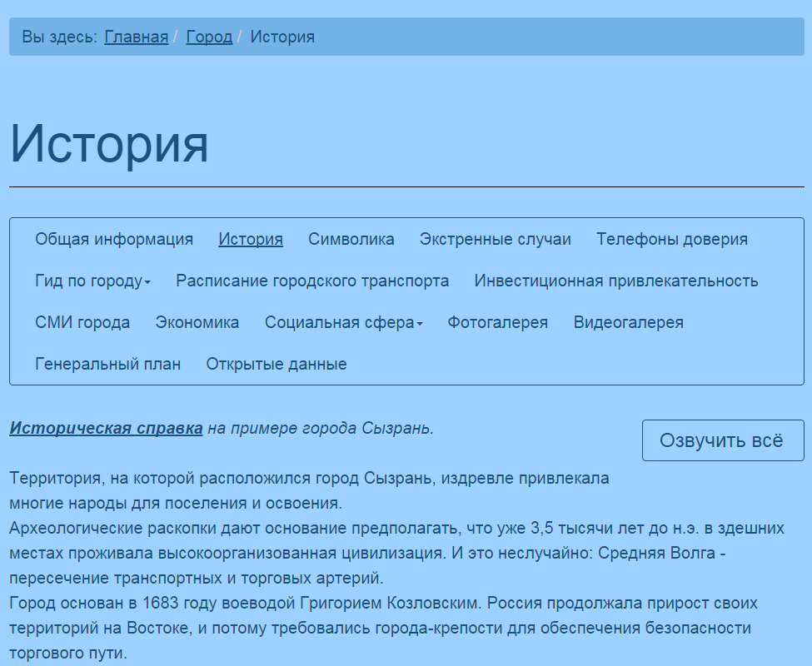Open Расписание городского транспорта
The width and height of the screenshot is (812, 666).
[x=312, y=281]
